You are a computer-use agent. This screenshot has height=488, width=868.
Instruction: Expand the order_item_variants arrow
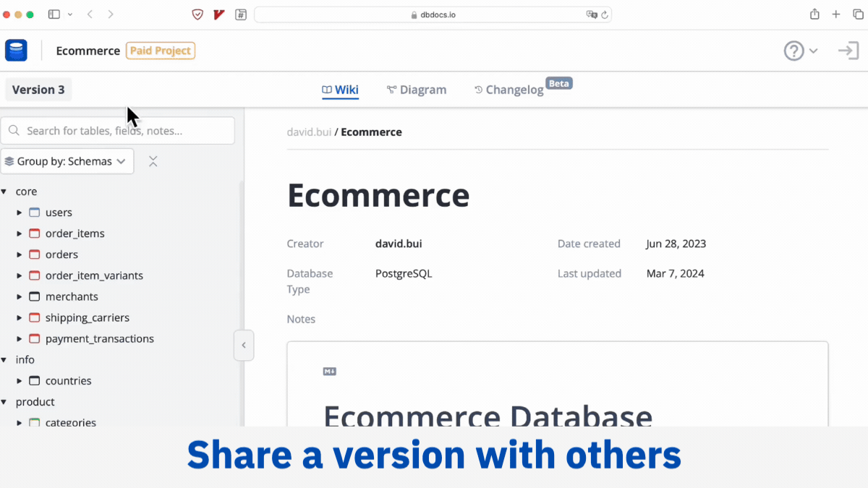pyautogui.click(x=20, y=275)
